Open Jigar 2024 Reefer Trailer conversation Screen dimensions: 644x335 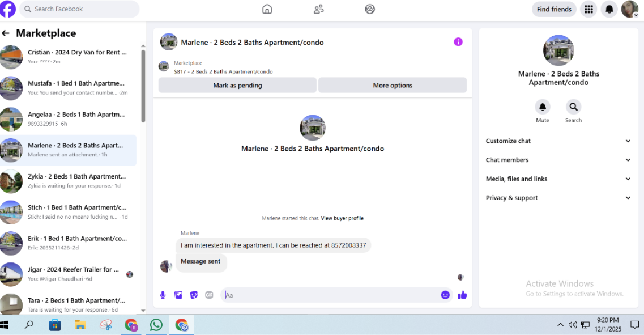click(x=68, y=274)
